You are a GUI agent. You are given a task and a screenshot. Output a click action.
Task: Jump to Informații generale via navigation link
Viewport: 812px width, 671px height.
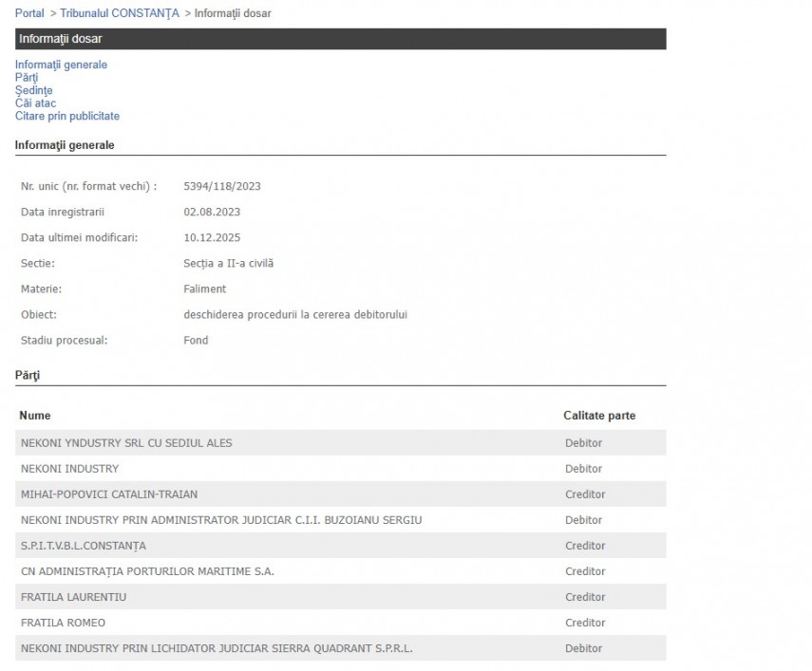coord(61,65)
